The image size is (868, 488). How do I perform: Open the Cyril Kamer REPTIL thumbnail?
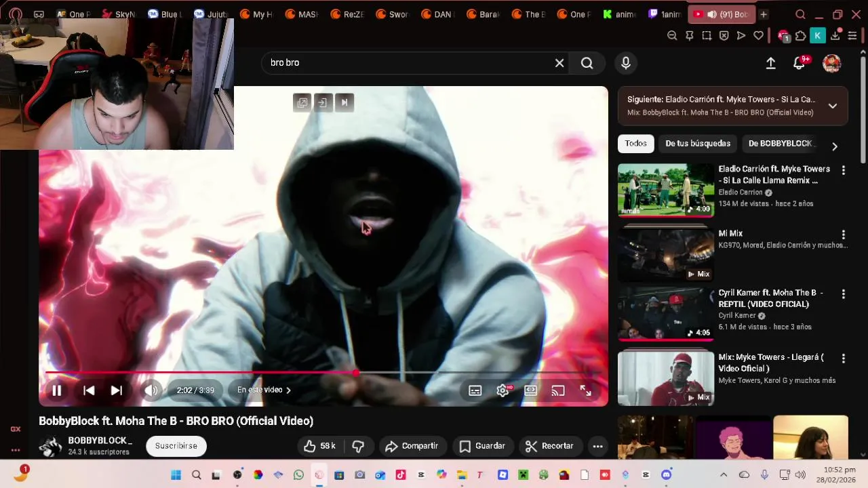click(666, 314)
